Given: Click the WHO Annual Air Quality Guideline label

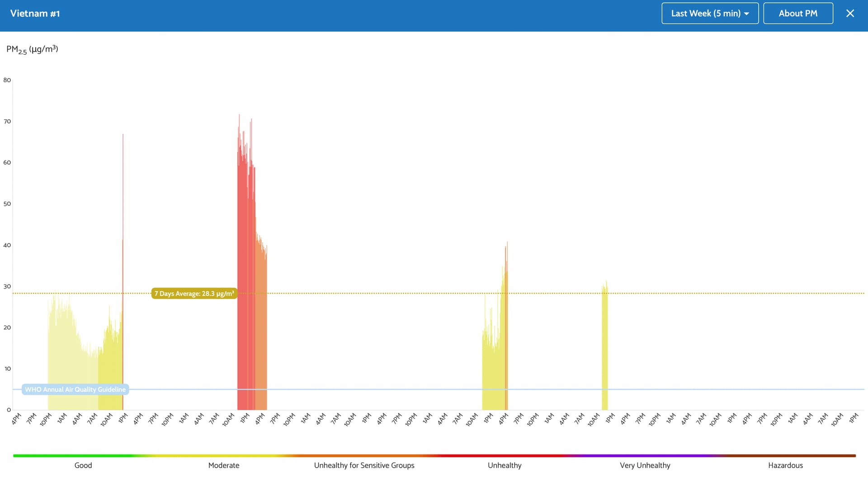Looking at the screenshot, I should 75,389.
